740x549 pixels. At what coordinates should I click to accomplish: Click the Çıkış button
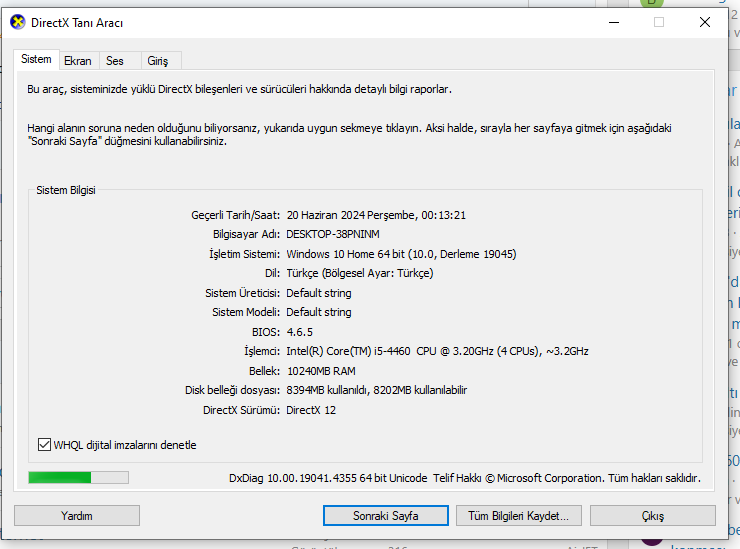[x=653, y=515]
